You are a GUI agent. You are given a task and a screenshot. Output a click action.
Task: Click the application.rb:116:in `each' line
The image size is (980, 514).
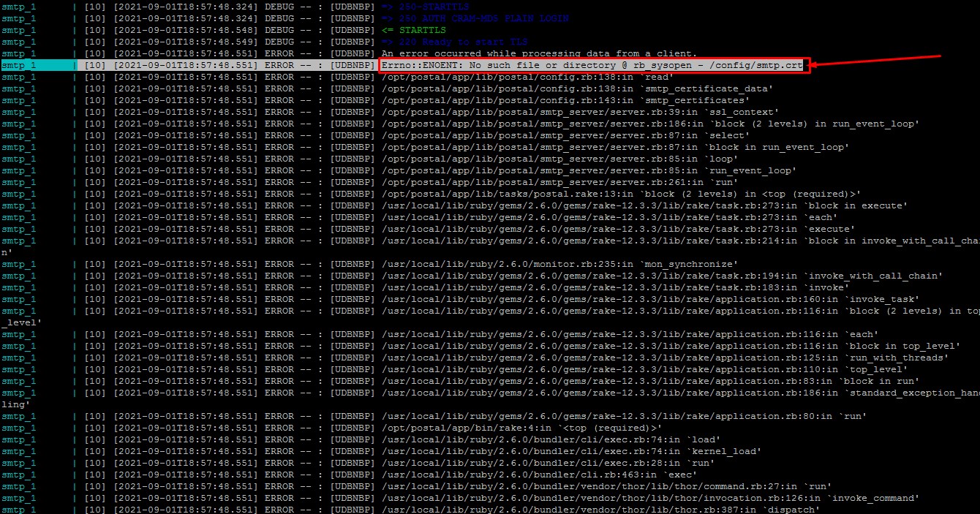click(x=630, y=334)
